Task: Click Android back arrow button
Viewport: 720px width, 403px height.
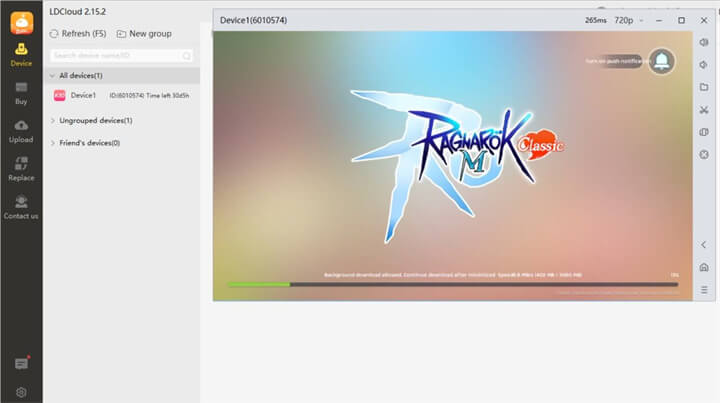Action: [704, 245]
